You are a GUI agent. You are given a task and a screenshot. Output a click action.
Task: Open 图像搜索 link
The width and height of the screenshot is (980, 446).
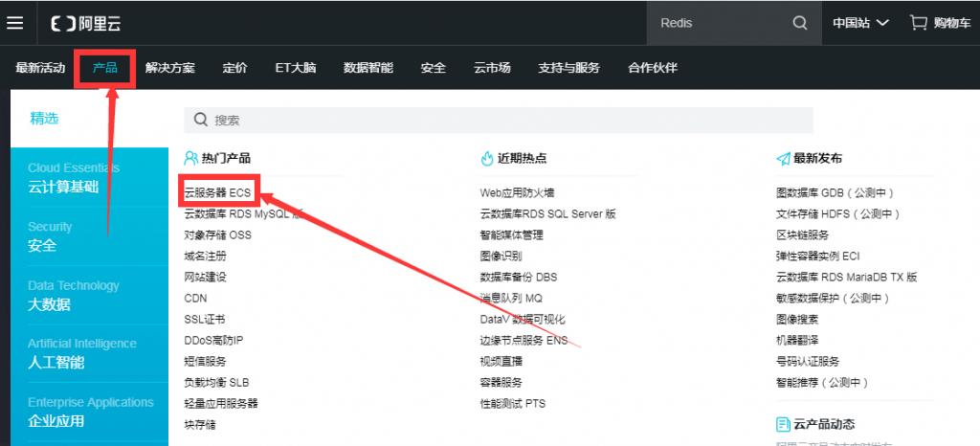click(797, 320)
